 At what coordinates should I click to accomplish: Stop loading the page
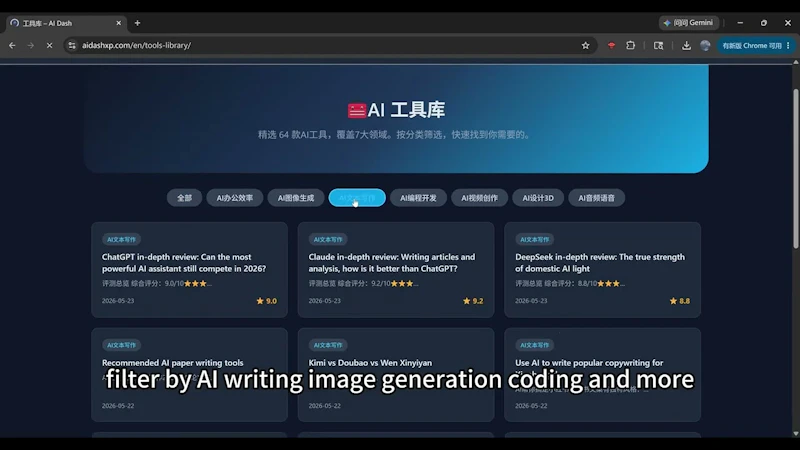pyautogui.click(x=49, y=45)
